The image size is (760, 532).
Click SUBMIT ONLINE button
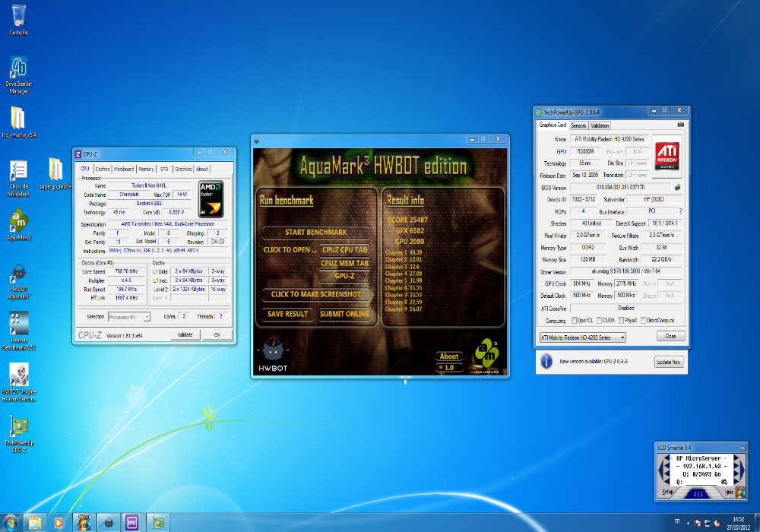(x=344, y=314)
